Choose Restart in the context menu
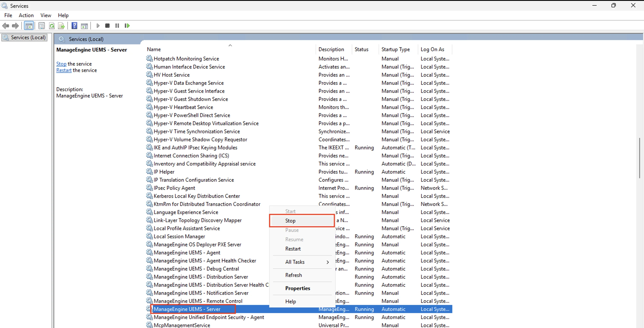The height and width of the screenshot is (328, 644). [302, 249]
